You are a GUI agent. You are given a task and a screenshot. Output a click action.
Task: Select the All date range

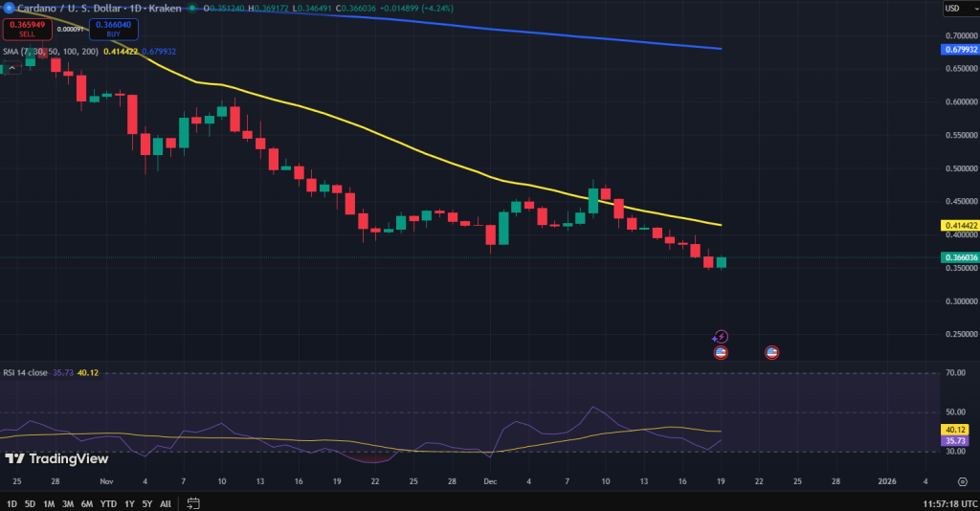[x=166, y=503]
